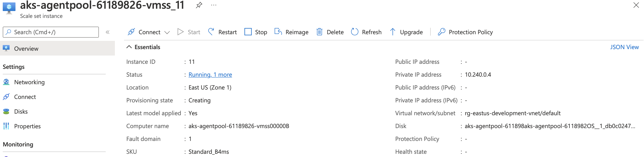The image size is (644, 157).
Task: Click the Monitoring section header
Action: 18,144
